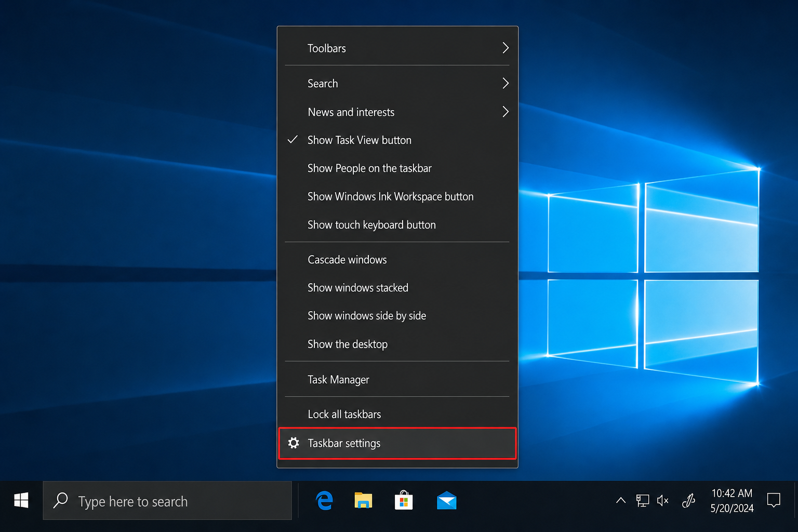Click the Type here to search box
798x532 pixels.
167,501
